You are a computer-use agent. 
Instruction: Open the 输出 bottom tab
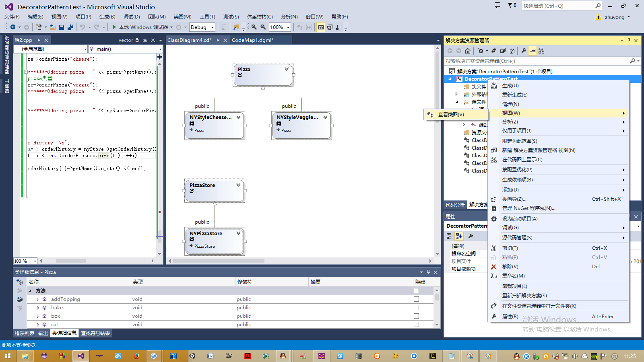(43, 333)
